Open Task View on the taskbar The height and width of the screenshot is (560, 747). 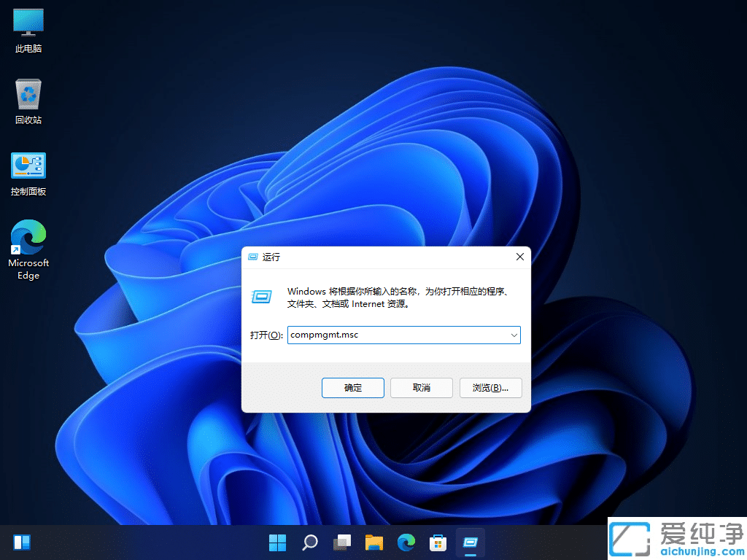tap(341, 542)
